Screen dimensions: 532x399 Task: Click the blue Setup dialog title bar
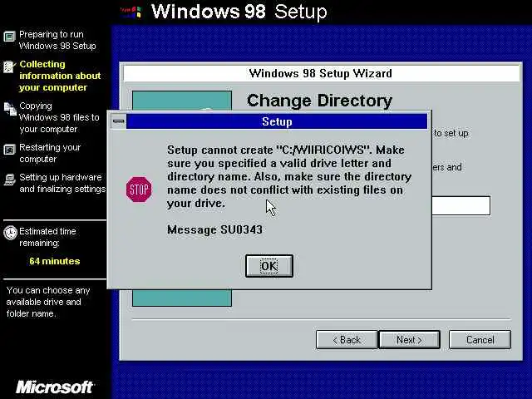point(277,121)
